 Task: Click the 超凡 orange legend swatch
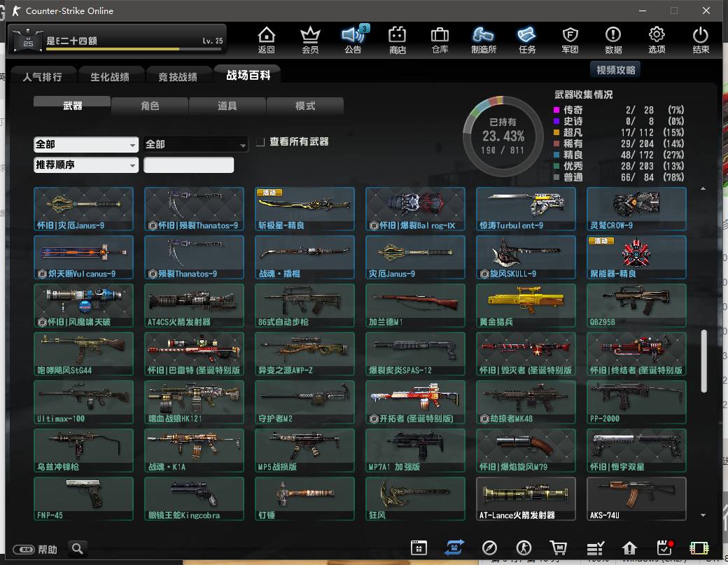[556, 132]
